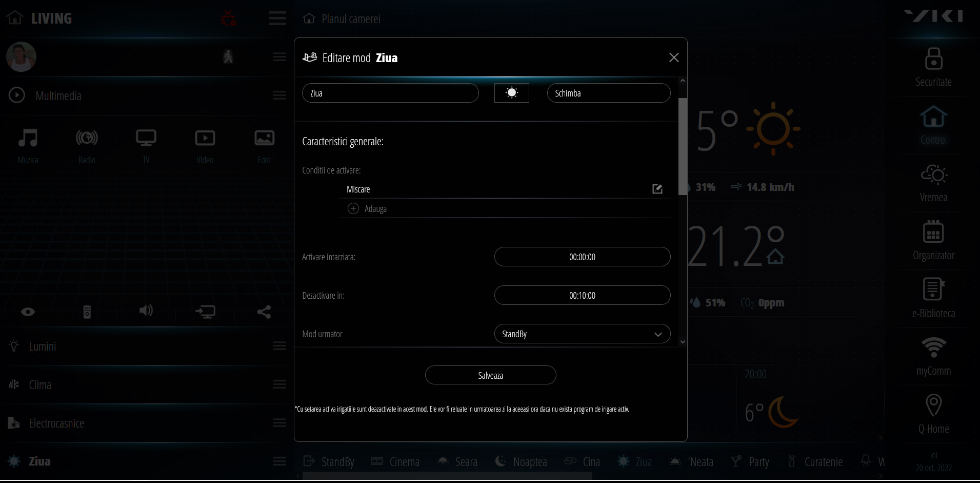Select the Cinema mode tab
The image size is (980, 483).
395,462
